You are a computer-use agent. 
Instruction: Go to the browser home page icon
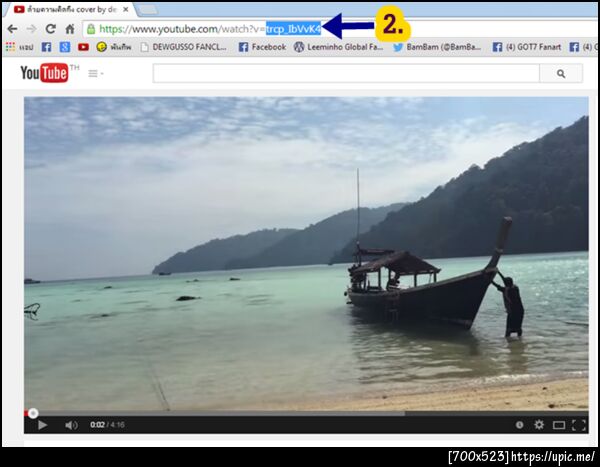coord(70,29)
